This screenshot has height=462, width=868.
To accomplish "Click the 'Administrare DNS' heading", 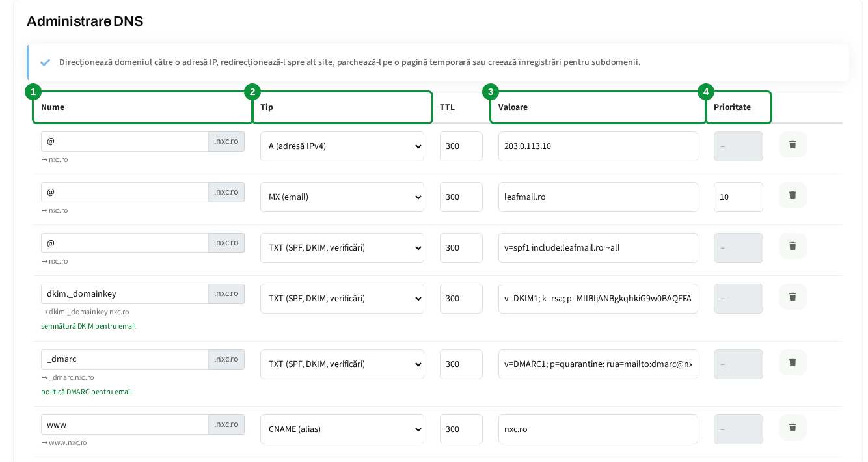I will click(85, 21).
